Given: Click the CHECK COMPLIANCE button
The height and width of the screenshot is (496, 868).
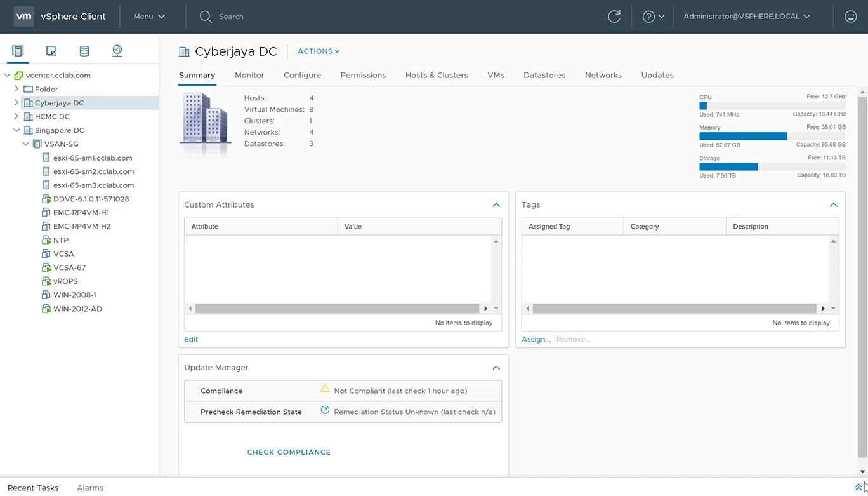Looking at the screenshot, I should (289, 452).
